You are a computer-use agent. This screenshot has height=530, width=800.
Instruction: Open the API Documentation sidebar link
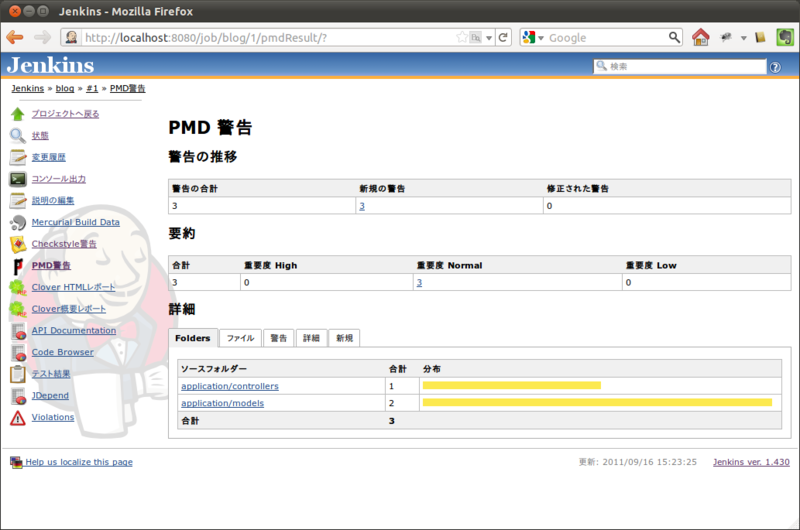[74, 331]
